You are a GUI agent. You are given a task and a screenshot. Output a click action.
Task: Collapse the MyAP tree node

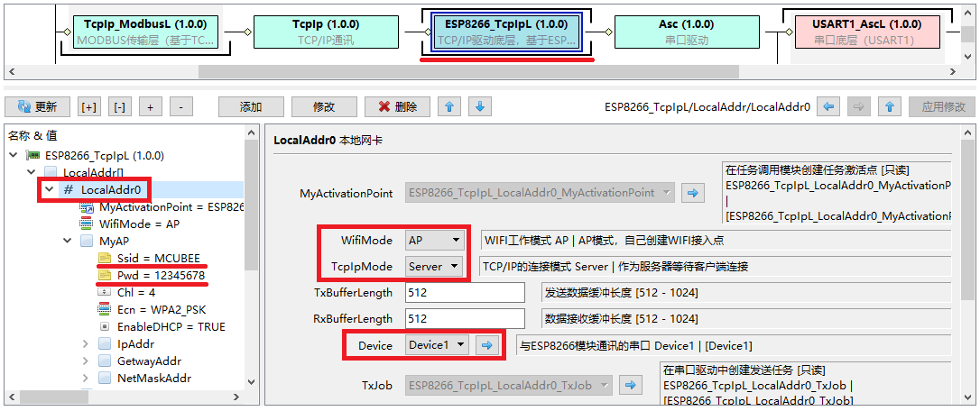(68, 242)
